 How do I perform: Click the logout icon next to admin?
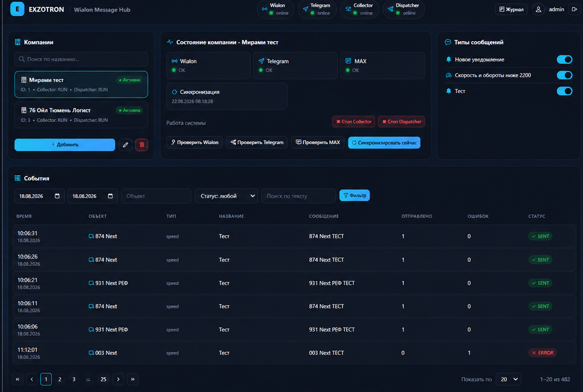pos(574,9)
